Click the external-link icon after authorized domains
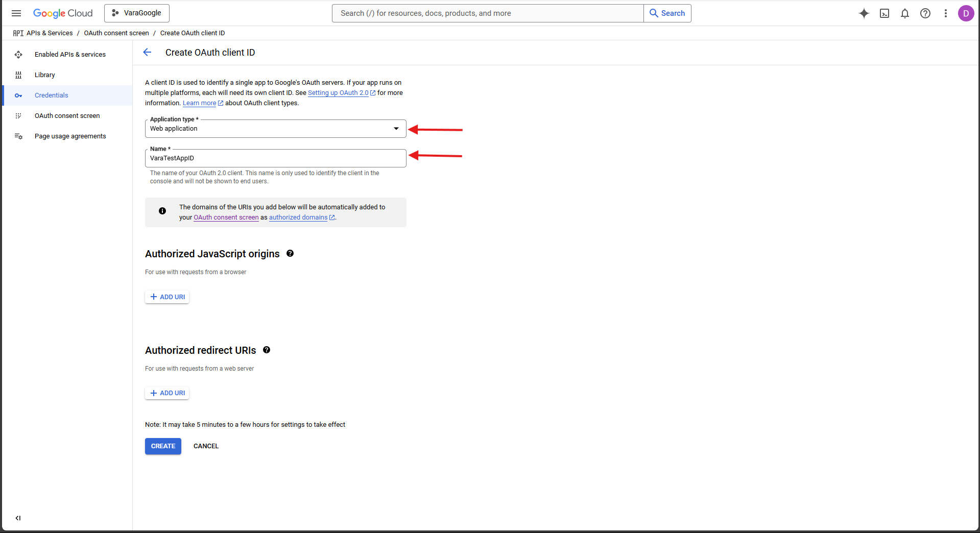Viewport: 980px width, 533px height. (x=332, y=217)
